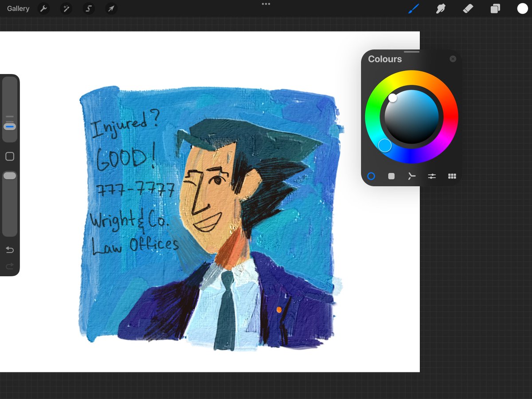The image size is (532, 399).
Task: Switch to the Disc colour tab
Action: coord(371,176)
